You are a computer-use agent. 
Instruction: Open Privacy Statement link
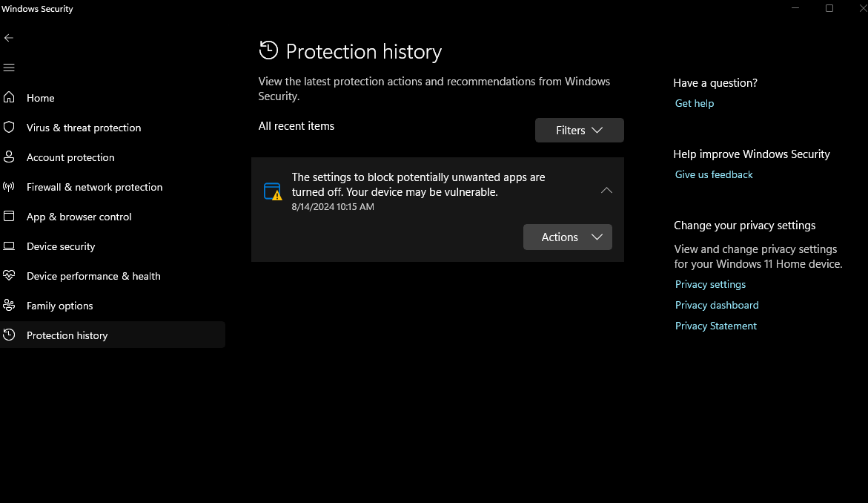(716, 326)
